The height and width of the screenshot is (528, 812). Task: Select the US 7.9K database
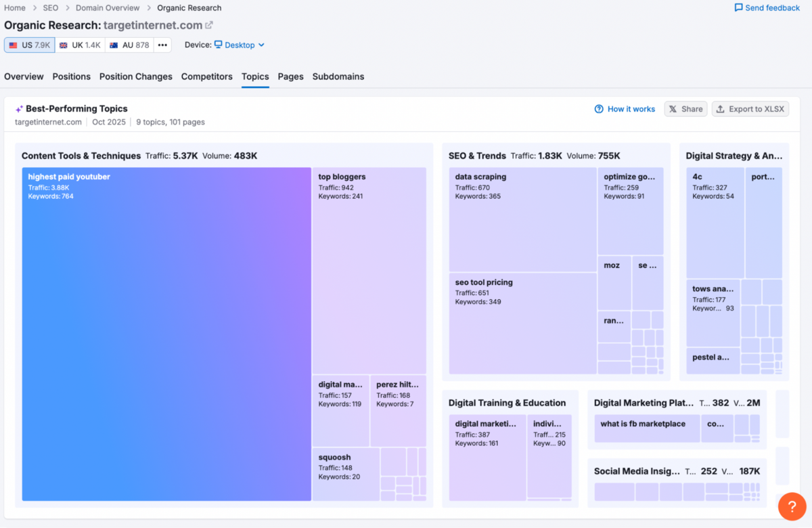click(x=29, y=45)
